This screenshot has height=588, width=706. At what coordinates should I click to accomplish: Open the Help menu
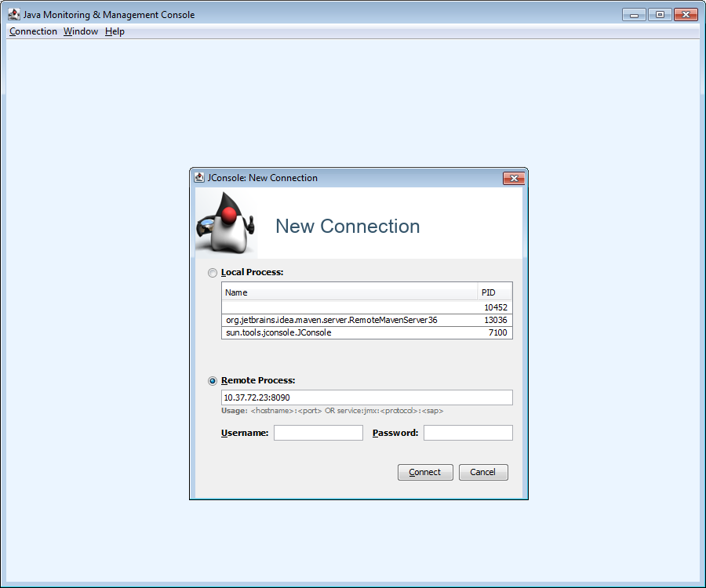(x=115, y=31)
